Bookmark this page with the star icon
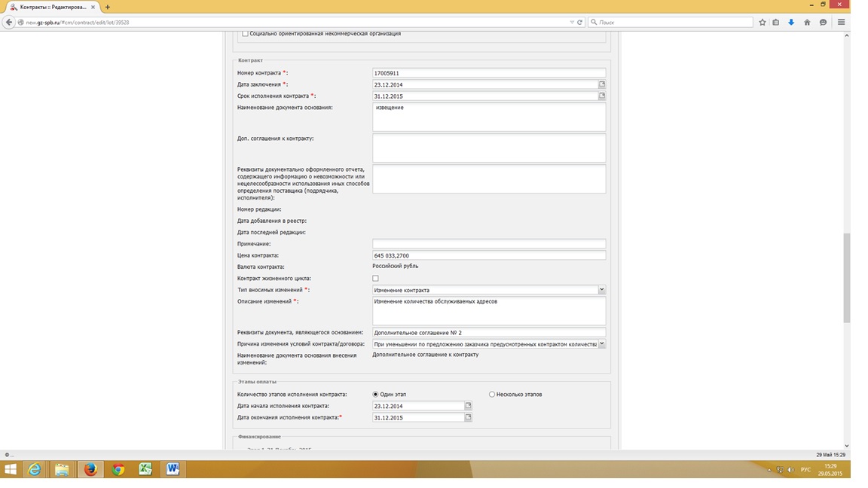Screen dimensions: 868x488 (763, 22)
